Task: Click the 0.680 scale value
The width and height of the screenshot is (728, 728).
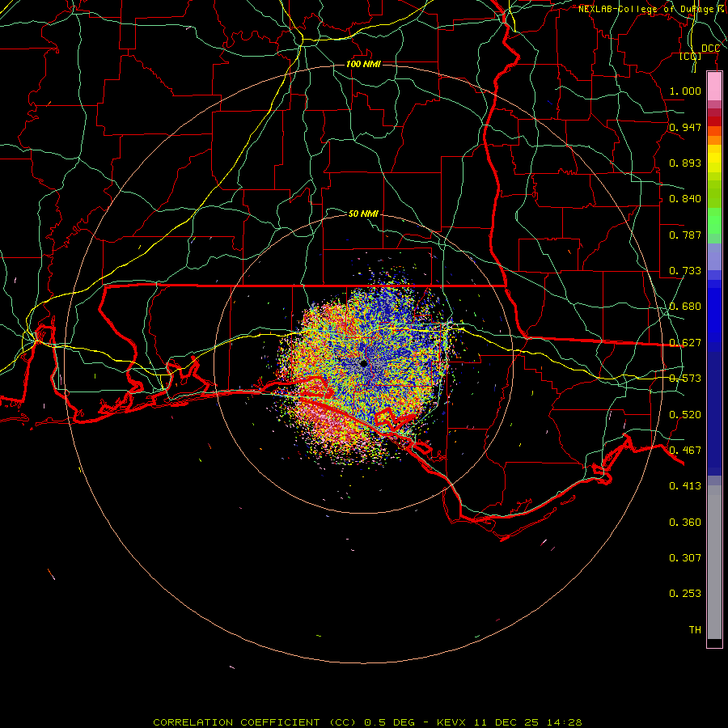Action: (x=685, y=307)
